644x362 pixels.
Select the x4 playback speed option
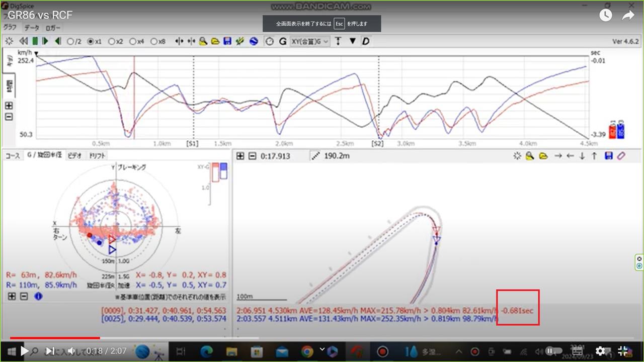pos(137,41)
